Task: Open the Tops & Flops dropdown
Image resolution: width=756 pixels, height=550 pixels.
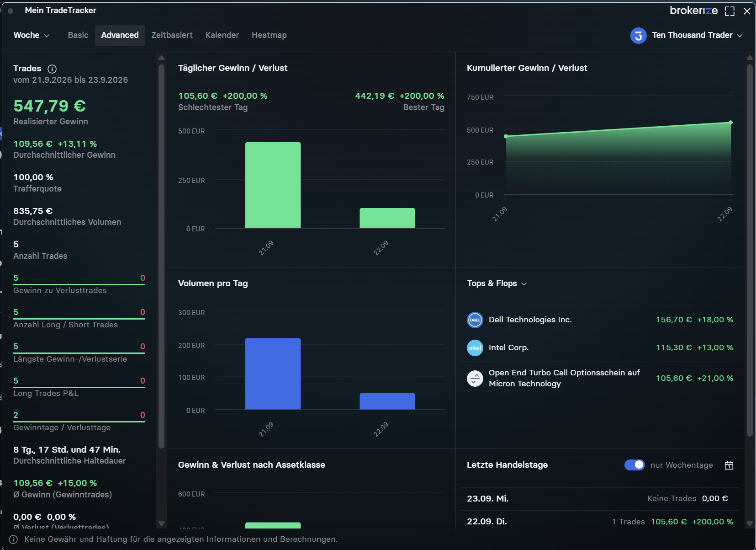Action: [497, 283]
